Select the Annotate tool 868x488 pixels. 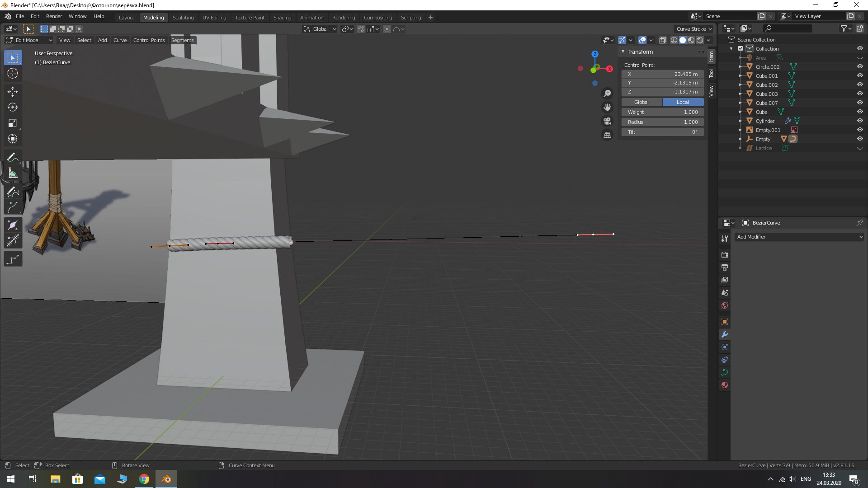[x=13, y=157]
